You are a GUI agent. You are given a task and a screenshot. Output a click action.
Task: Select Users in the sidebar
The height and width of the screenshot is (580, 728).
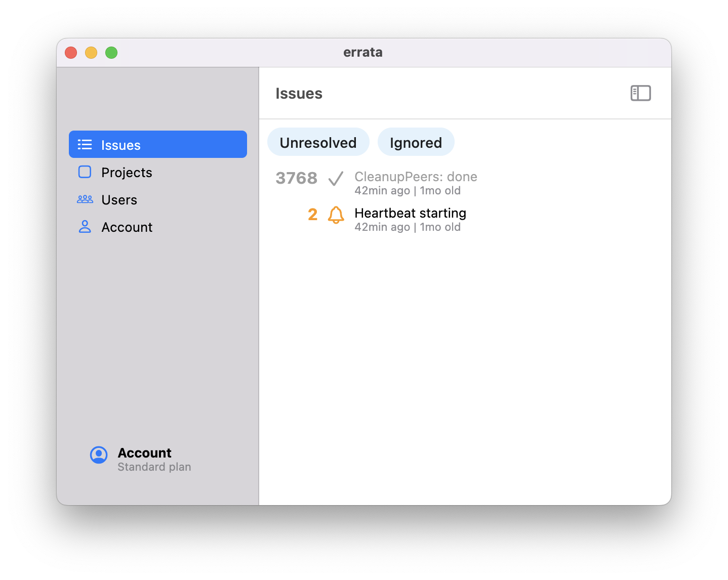[119, 199]
